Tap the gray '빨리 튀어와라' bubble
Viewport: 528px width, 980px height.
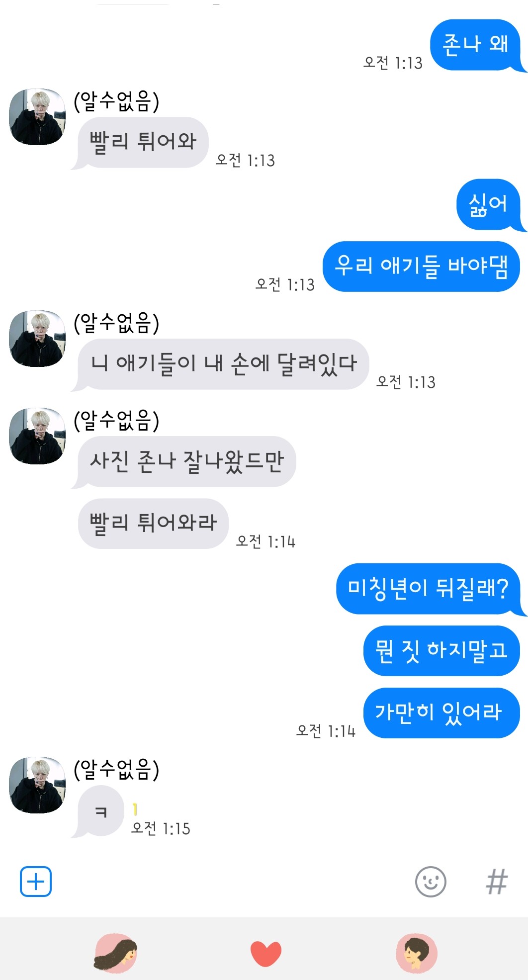click(153, 523)
